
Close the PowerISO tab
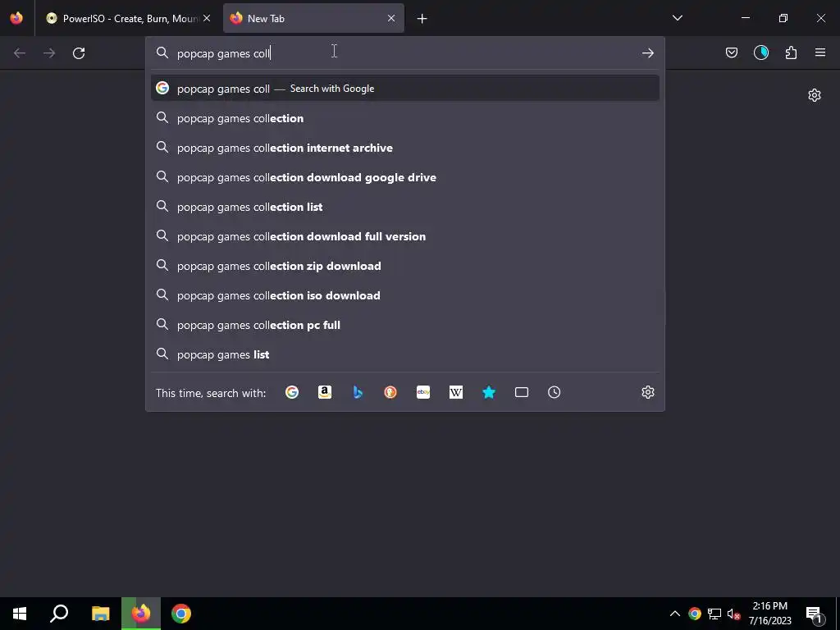(x=207, y=18)
